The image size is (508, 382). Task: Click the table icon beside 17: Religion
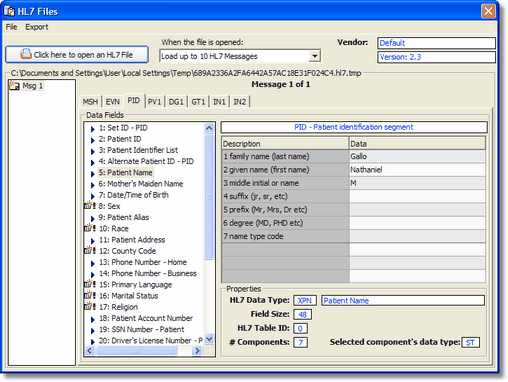[x=90, y=307]
